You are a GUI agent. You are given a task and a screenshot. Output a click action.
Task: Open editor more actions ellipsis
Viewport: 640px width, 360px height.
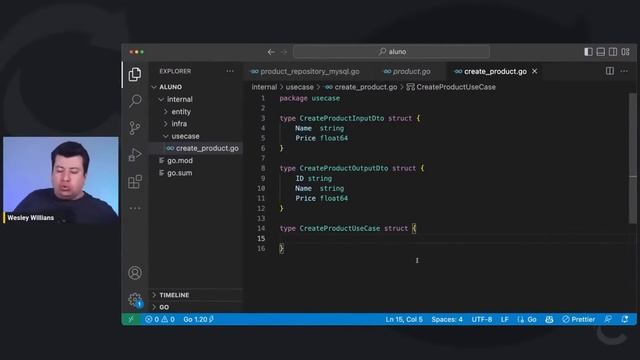(x=624, y=71)
